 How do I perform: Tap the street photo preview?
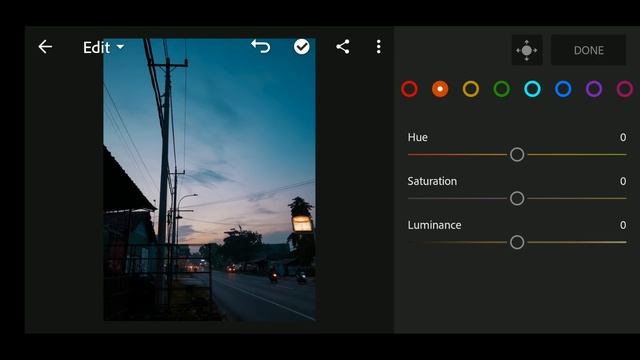click(209, 180)
